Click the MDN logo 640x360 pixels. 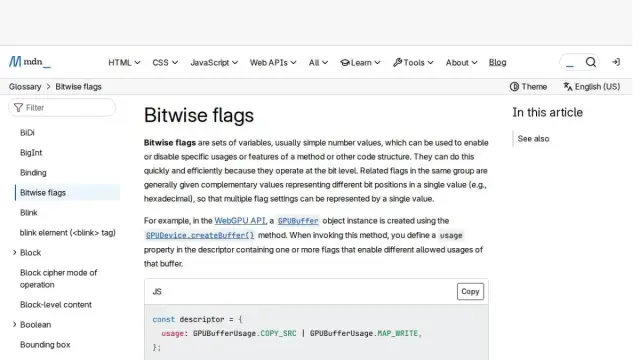[x=30, y=62]
